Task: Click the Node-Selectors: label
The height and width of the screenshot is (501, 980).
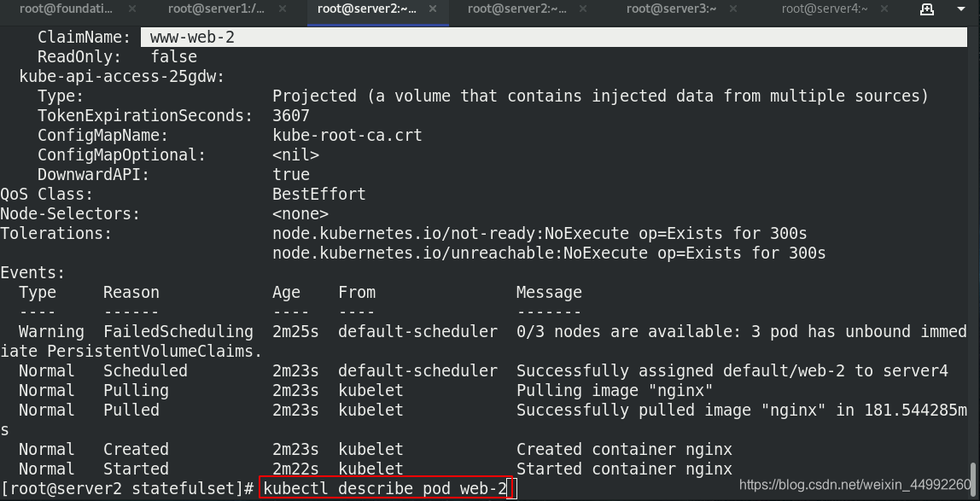Action: pos(70,213)
